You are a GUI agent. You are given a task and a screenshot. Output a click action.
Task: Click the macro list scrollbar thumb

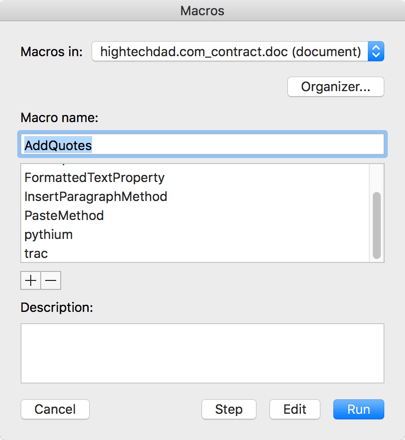[x=377, y=225]
